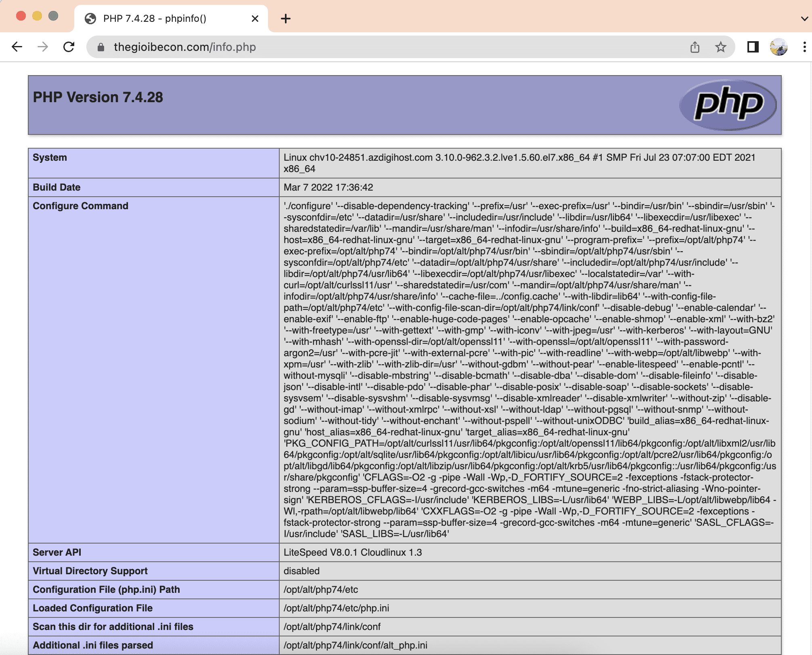This screenshot has width=812, height=655.
Task: Bookmark the page with the star toggle
Action: coord(720,47)
